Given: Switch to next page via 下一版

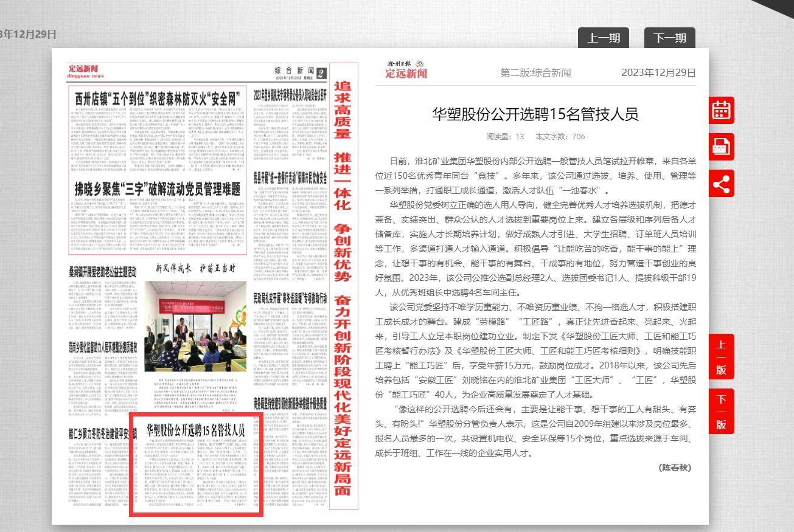Looking at the screenshot, I should pyautogui.click(x=721, y=411).
